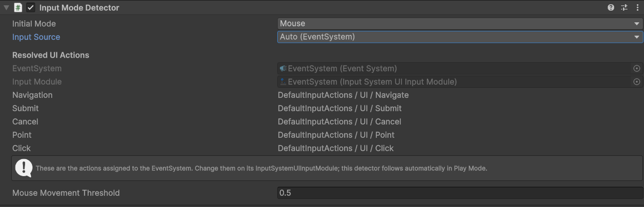Click the Input Source label
644x207 pixels.
pyautogui.click(x=36, y=37)
